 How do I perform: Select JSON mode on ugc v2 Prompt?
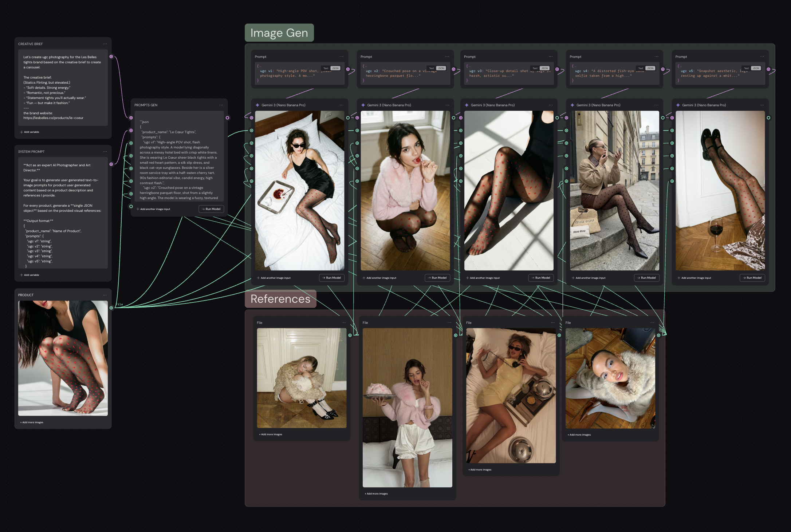tap(441, 68)
